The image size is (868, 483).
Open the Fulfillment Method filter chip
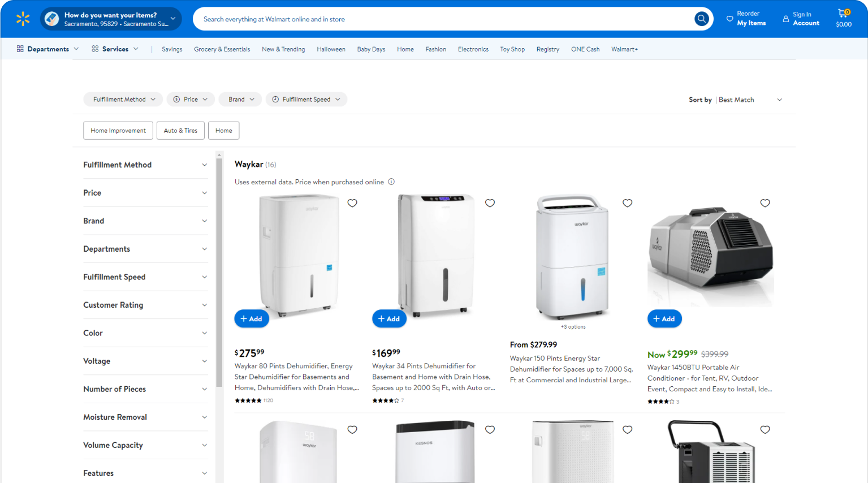pyautogui.click(x=123, y=100)
